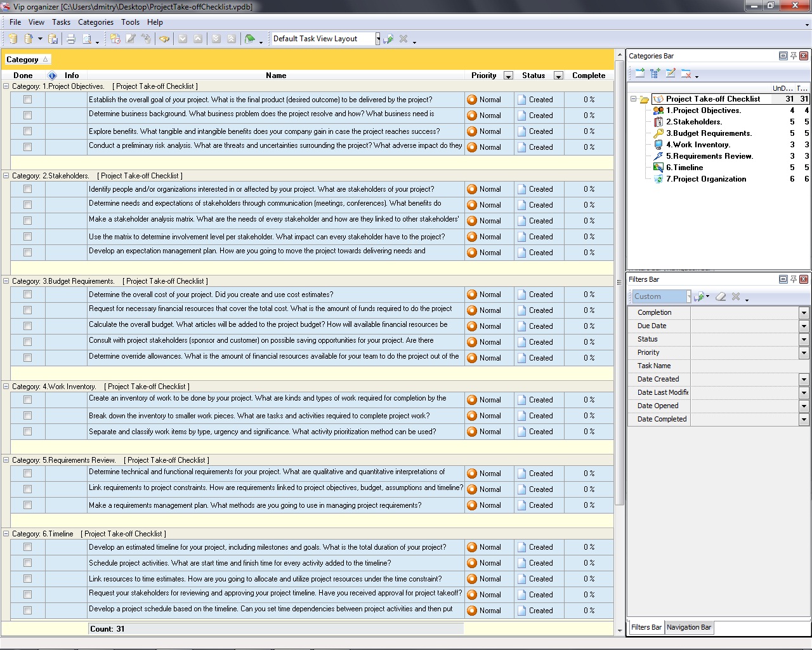This screenshot has height=650, width=812.
Task: Open the Completion filter dropdown
Action: [x=804, y=313]
